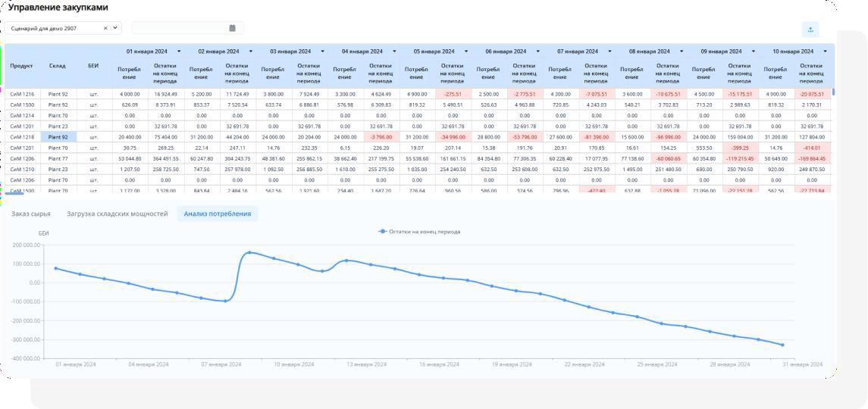Select the СиМ 1216 product cell
Image resolution: width=868 pixels, height=409 pixels.
tap(22, 94)
